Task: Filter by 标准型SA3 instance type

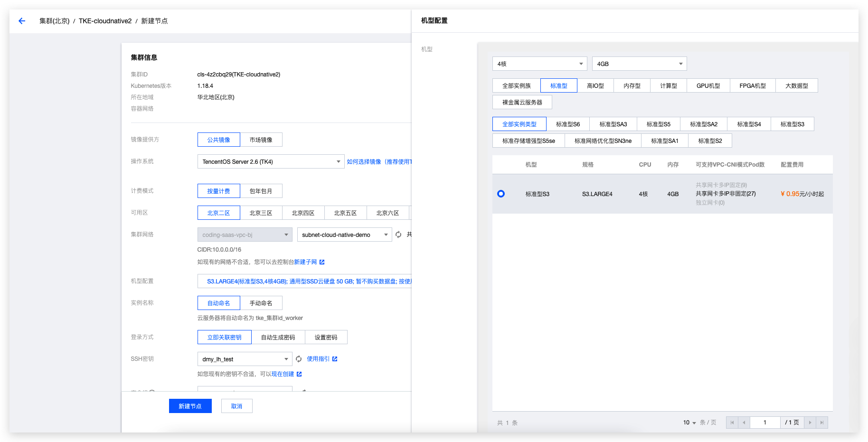Action: (613, 124)
